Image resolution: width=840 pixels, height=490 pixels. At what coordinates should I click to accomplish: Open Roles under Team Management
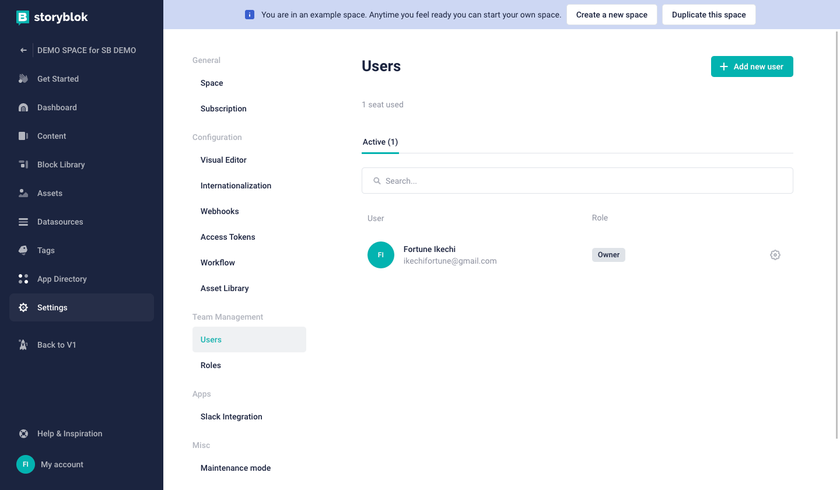[211, 365]
